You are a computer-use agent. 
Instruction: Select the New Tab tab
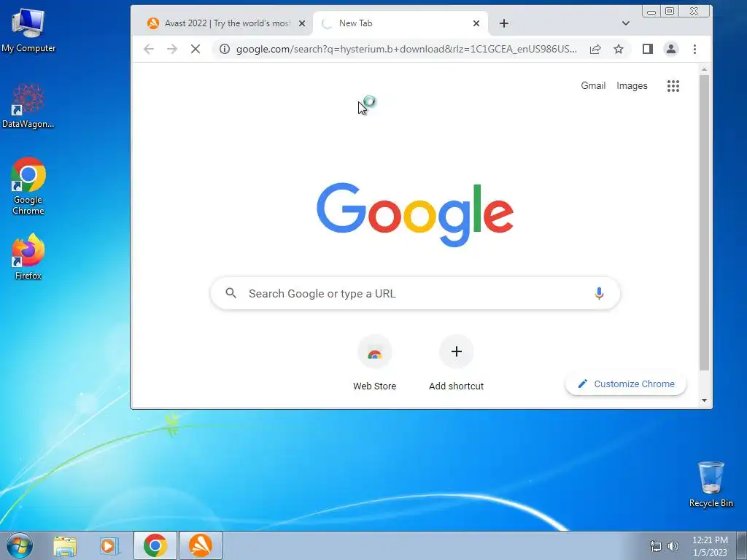click(x=400, y=23)
